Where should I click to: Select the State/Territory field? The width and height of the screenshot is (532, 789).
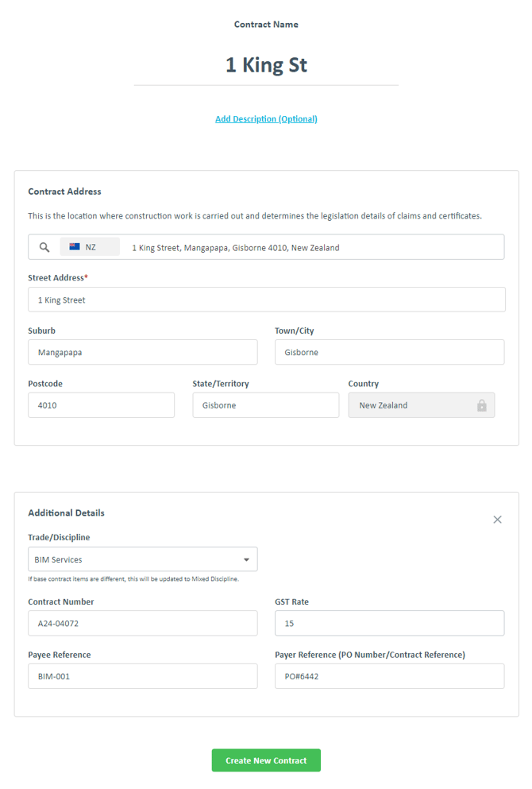pyautogui.click(x=265, y=404)
